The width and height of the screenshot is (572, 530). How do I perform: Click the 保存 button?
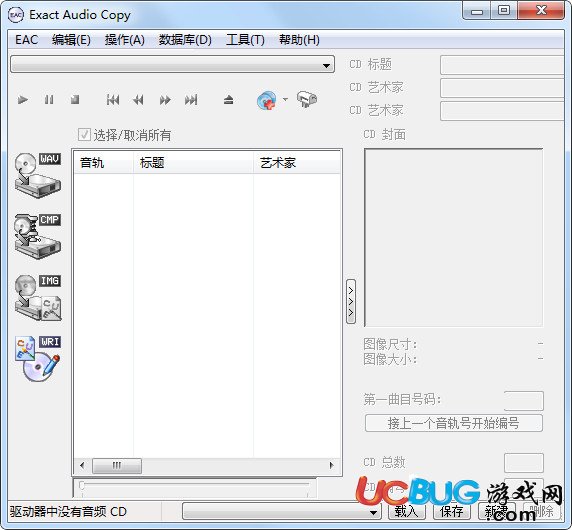click(452, 511)
